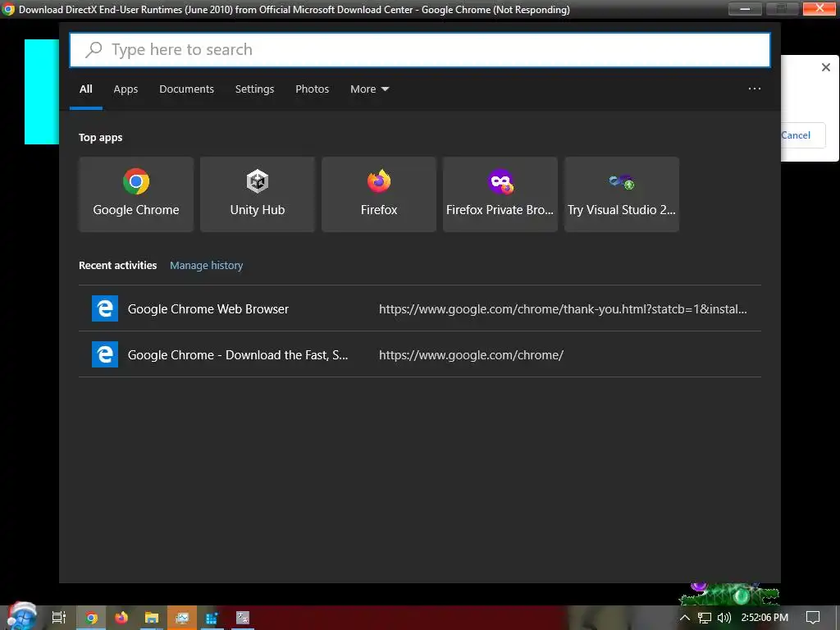Select the All search tab
This screenshot has width=840, height=630.
tap(85, 89)
